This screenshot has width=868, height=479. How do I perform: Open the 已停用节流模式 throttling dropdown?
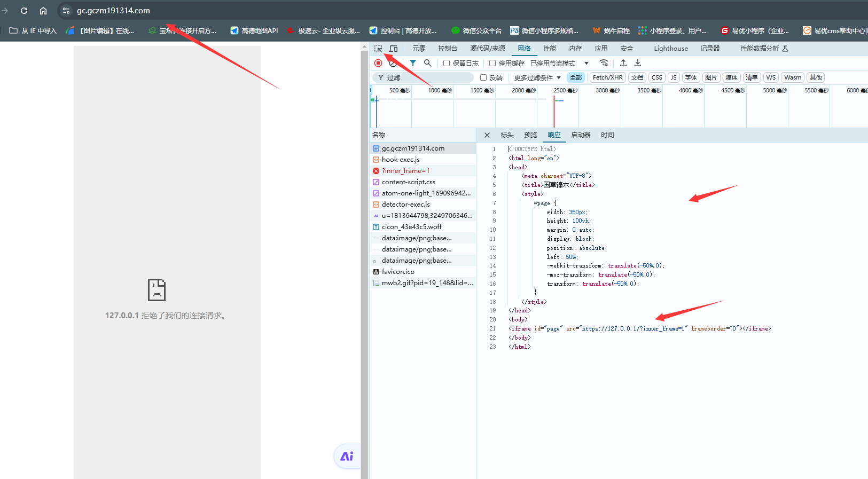coord(559,63)
